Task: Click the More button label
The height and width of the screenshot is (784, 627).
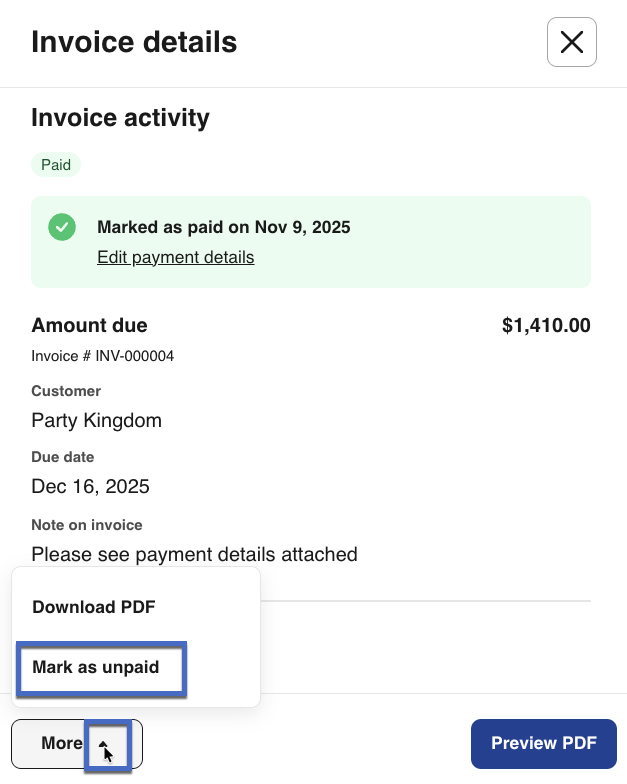Action: (x=61, y=743)
